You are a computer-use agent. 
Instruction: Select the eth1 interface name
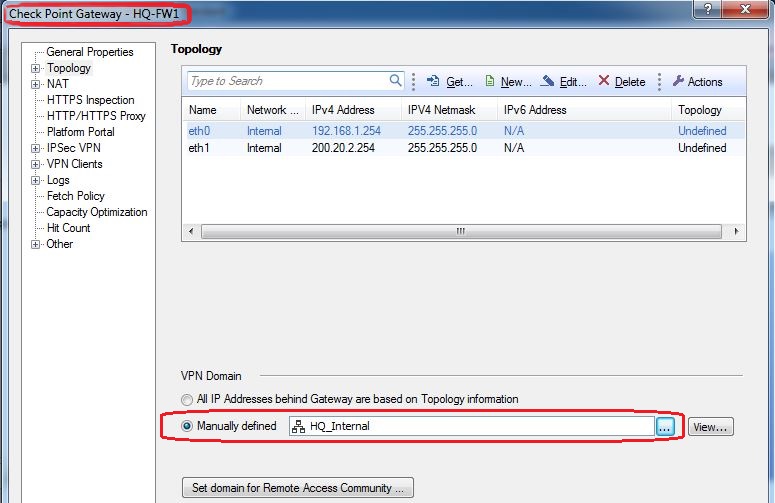click(199, 148)
